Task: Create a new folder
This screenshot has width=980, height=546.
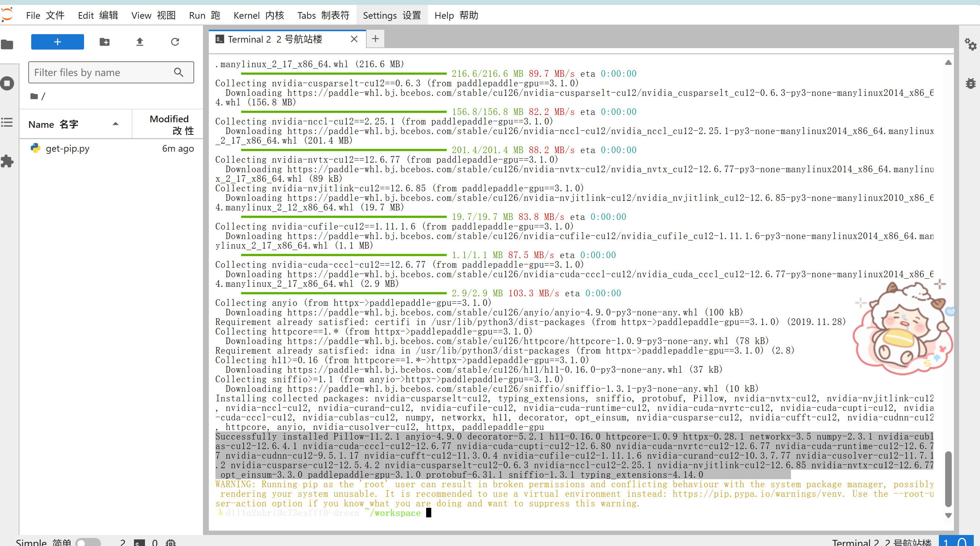Action: (105, 42)
